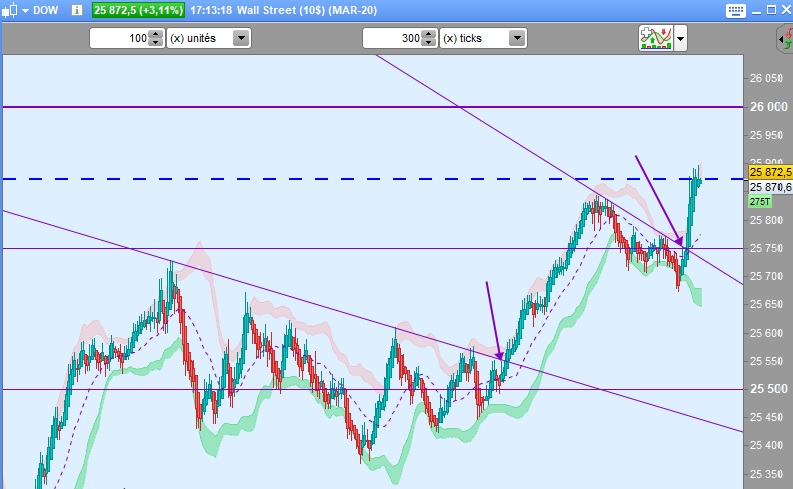The width and height of the screenshot is (793, 489).
Task: Decrease the 300 ticks value with down arrow
Action: pyautogui.click(x=428, y=42)
